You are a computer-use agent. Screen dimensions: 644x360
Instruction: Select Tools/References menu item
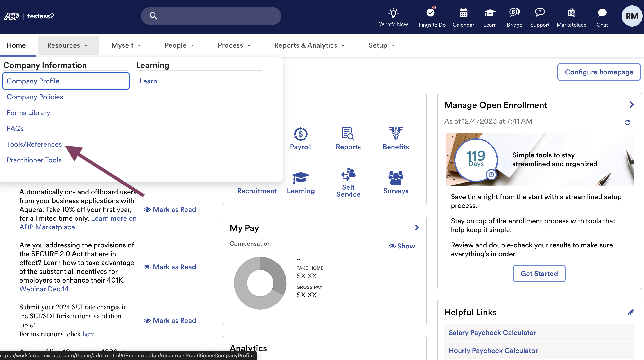coord(34,144)
